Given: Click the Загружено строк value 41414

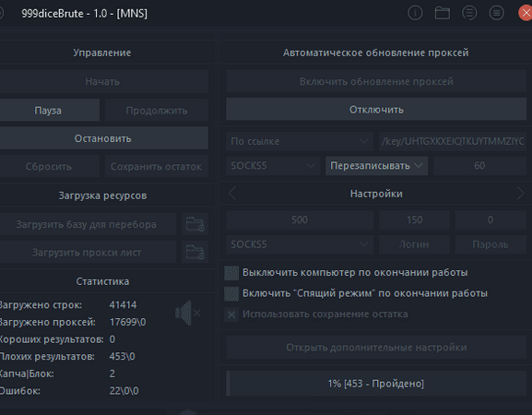Looking at the screenshot, I should (123, 304).
